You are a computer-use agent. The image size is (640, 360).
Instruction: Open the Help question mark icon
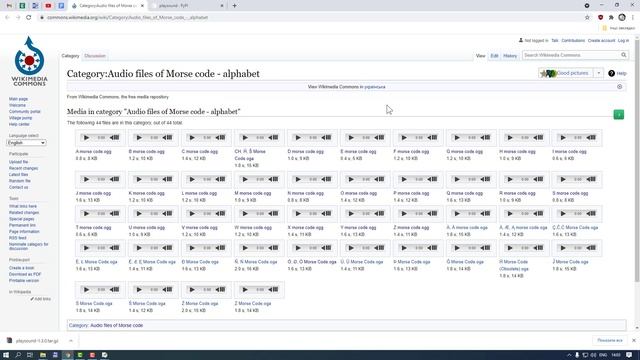(x=611, y=73)
